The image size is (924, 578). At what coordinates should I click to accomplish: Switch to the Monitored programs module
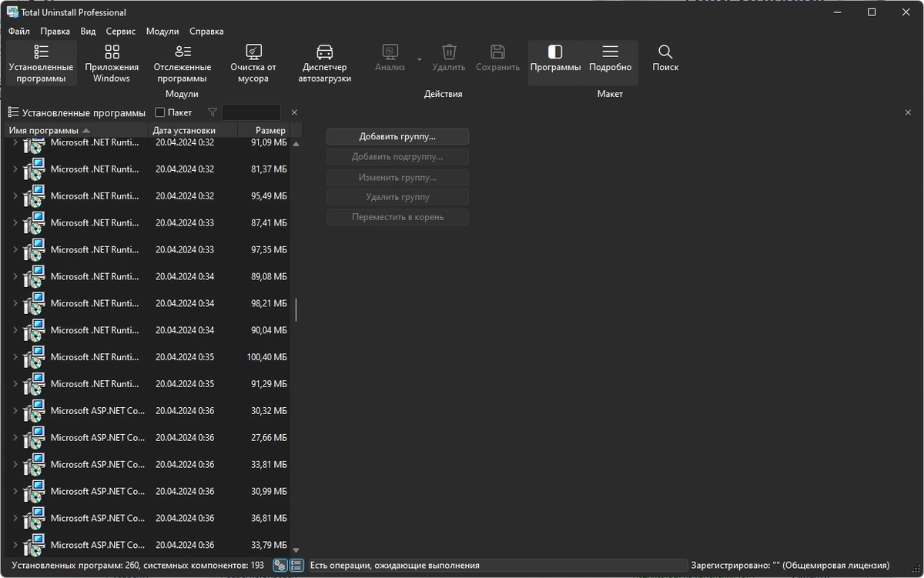pyautogui.click(x=182, y=62)
